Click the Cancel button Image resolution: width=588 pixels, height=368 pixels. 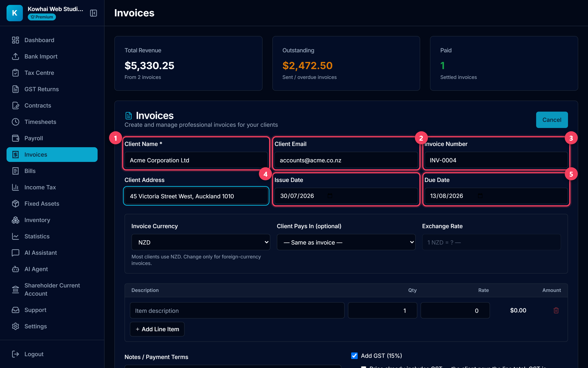coord(552,120)
